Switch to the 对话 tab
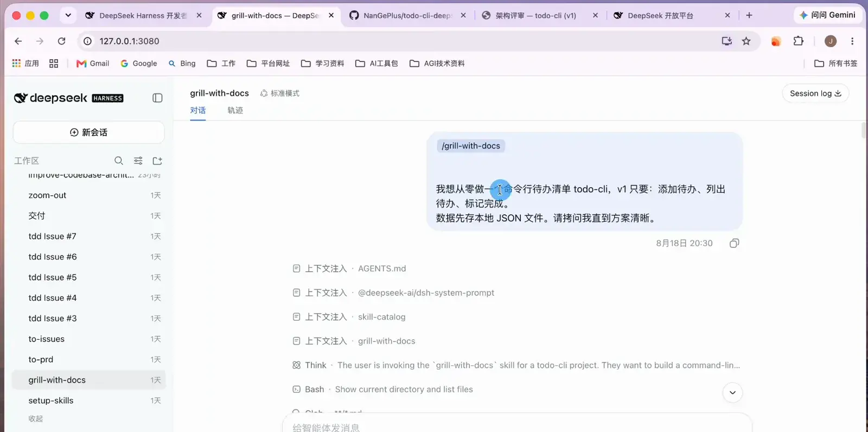This screenshot has width=868, height=432. click(x=197, y=110)
